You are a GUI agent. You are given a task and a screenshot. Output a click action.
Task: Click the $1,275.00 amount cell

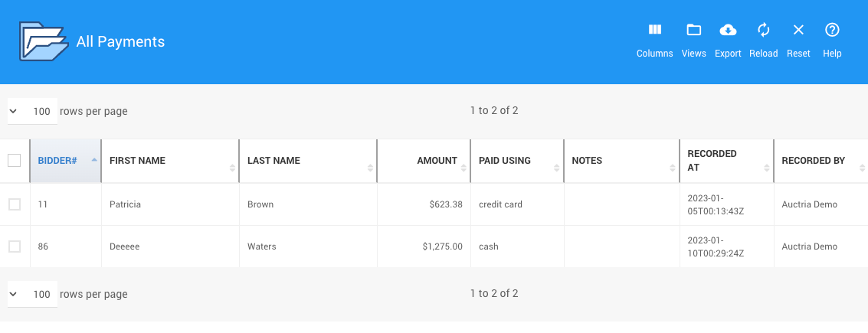click(442, 246)
